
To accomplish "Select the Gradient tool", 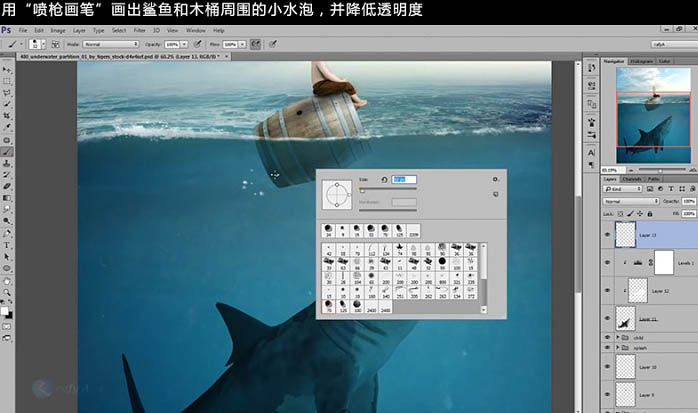I will coord(7,198).
